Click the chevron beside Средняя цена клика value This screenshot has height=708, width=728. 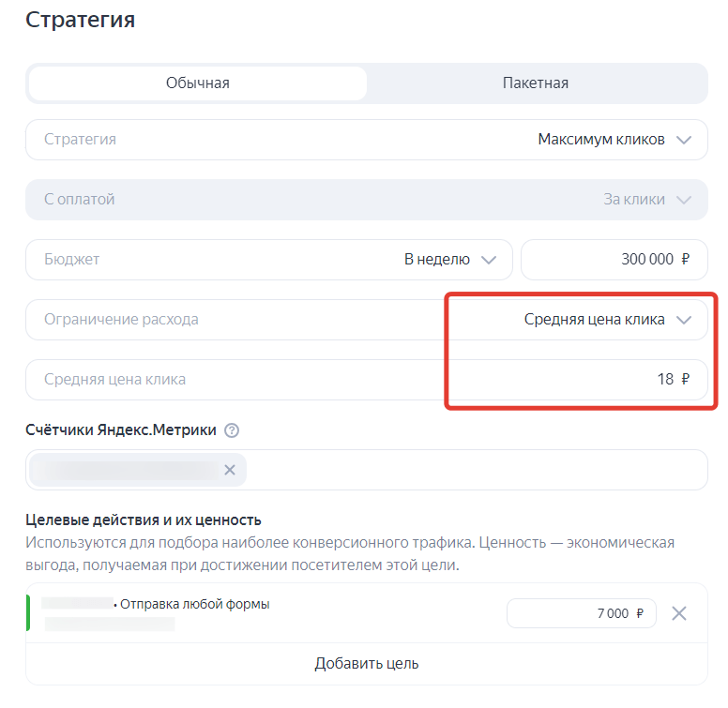(x=684, y=320)
